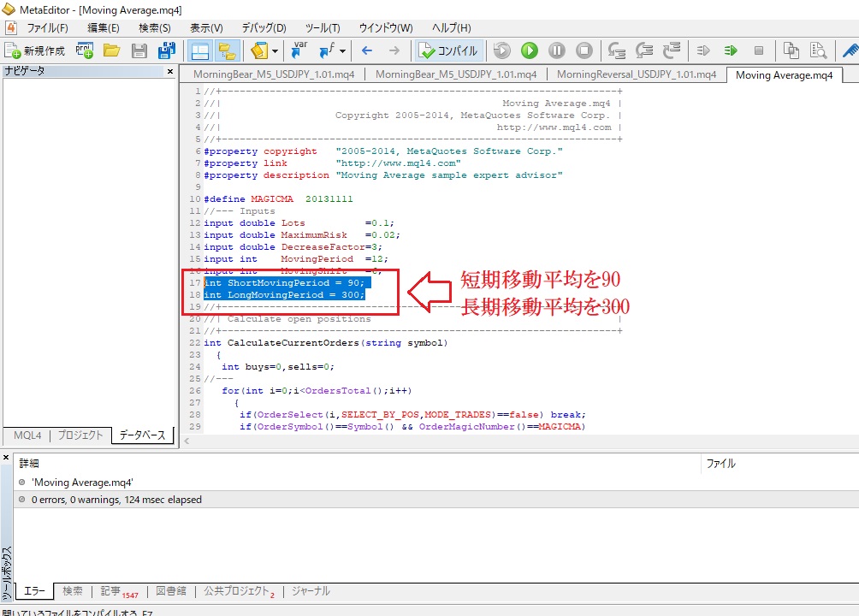
Task: Click the Save All icon
Action: pyautogui.click(x=167, y=51)
